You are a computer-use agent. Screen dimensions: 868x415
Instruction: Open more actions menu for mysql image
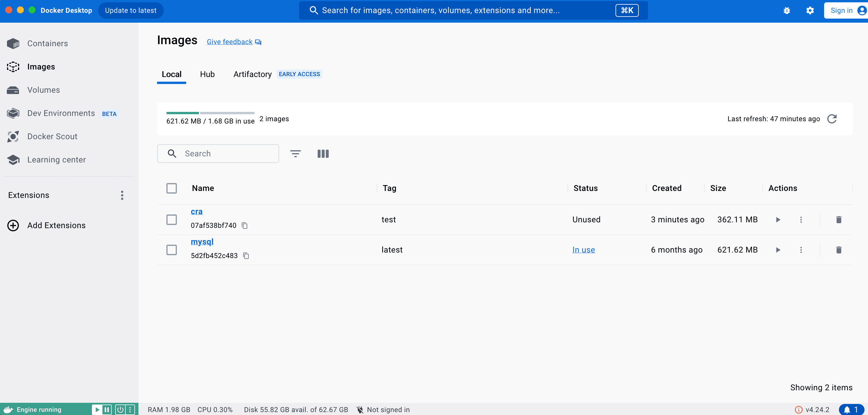[x=801, y=250]
